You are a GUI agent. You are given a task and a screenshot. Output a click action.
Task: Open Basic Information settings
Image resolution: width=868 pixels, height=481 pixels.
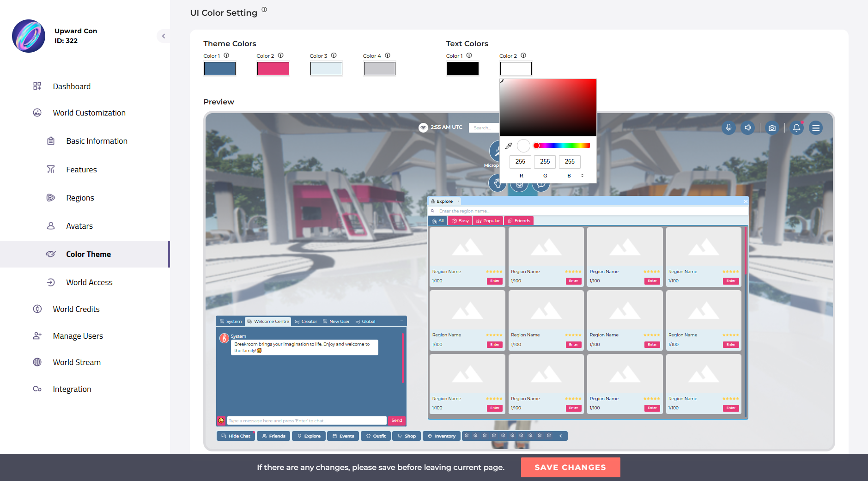pos(97,141)
